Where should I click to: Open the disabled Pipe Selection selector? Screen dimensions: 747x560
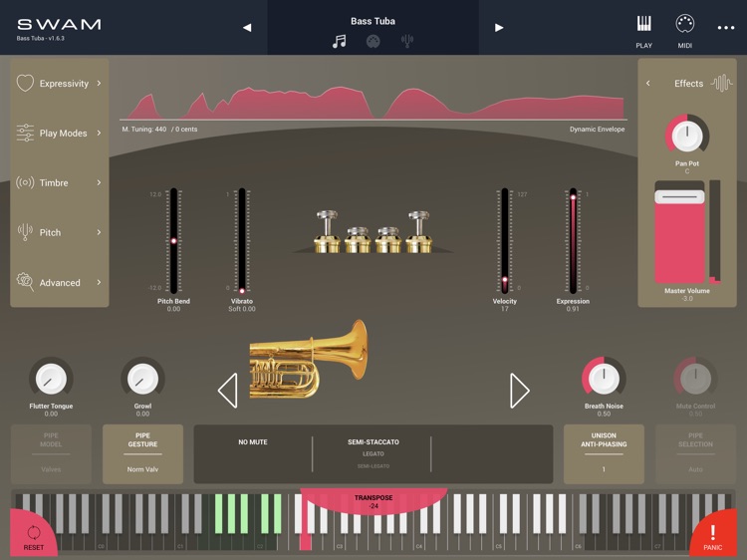pos(695,454)
